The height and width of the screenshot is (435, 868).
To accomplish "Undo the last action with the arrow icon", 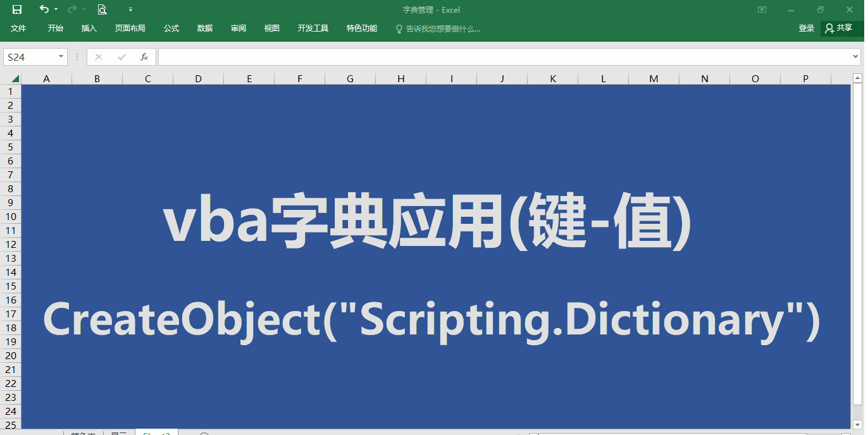I will (44, 9).
